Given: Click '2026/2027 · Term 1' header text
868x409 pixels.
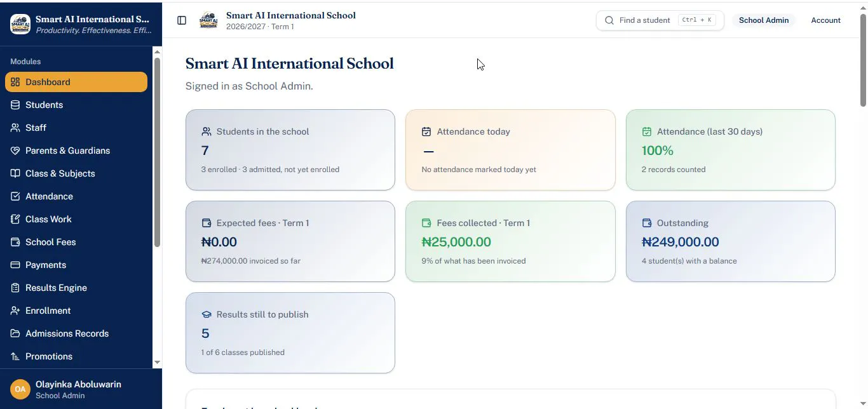Looking at the screenshot, I should [260, 27].
